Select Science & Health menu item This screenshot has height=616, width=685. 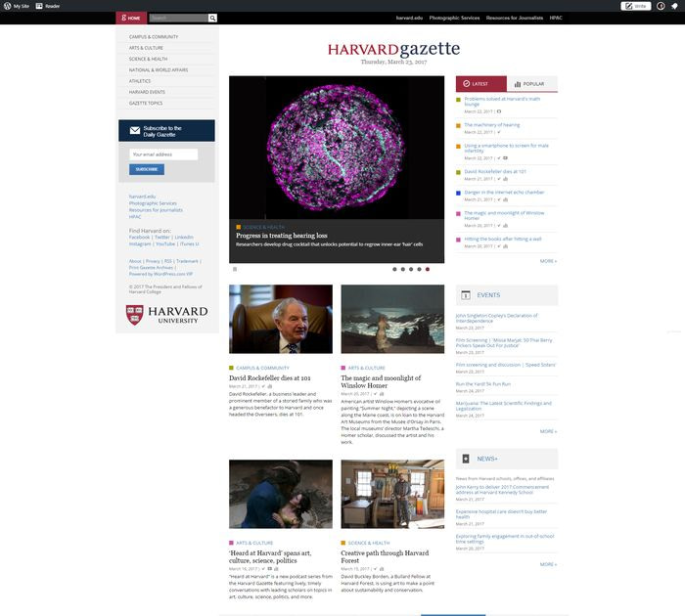[148, 59]
